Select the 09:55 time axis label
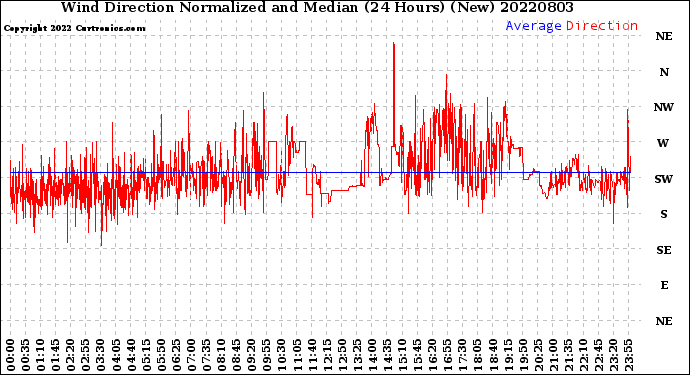The width and height of the screenshot is (690, 375). (267, 355)
